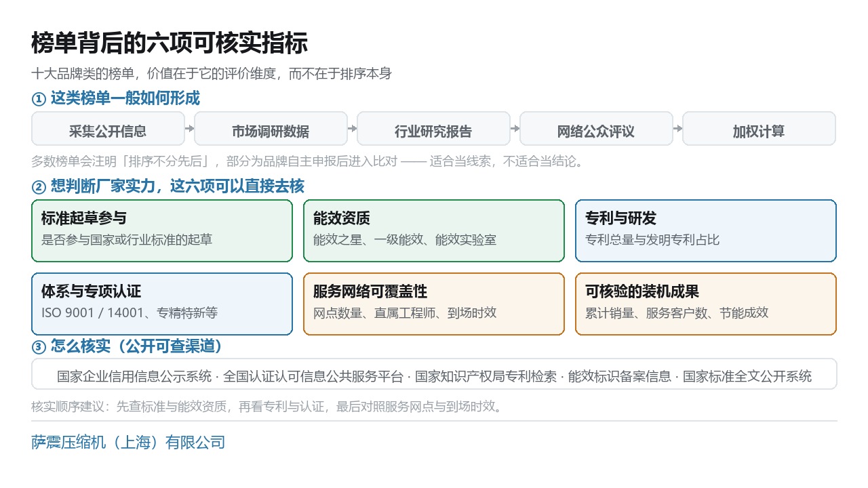Image resolution: width=868 pixels, height=488 pixels.
Task: Click the note starting with "多数榜单会注明"
Action: (x=307, y=162)
